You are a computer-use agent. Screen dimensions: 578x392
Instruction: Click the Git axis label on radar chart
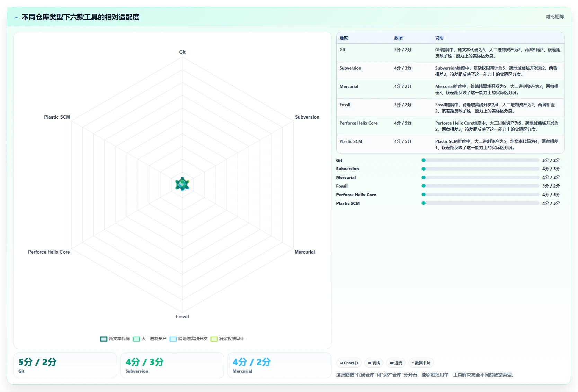pos(182,52)
